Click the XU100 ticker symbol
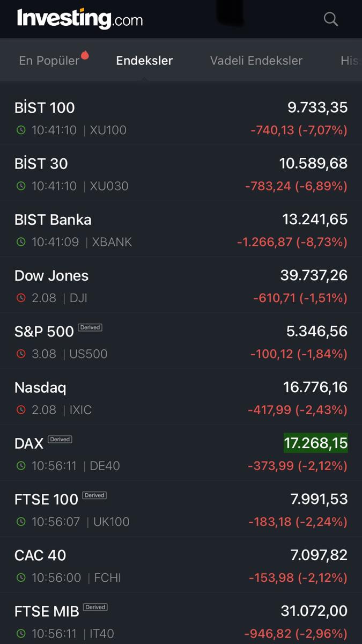Image resolution: width=362 pixels, height=644 pixels. click(108, 130)
